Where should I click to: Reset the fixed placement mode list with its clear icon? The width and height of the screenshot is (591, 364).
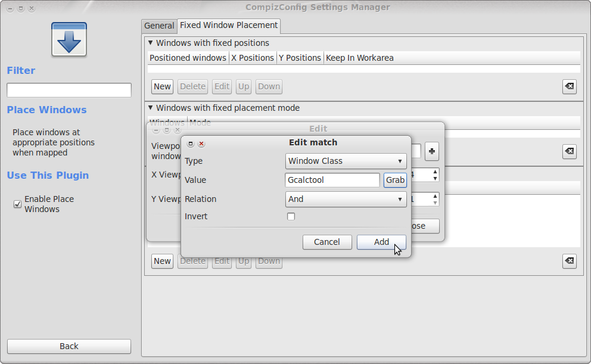[569, 151]
